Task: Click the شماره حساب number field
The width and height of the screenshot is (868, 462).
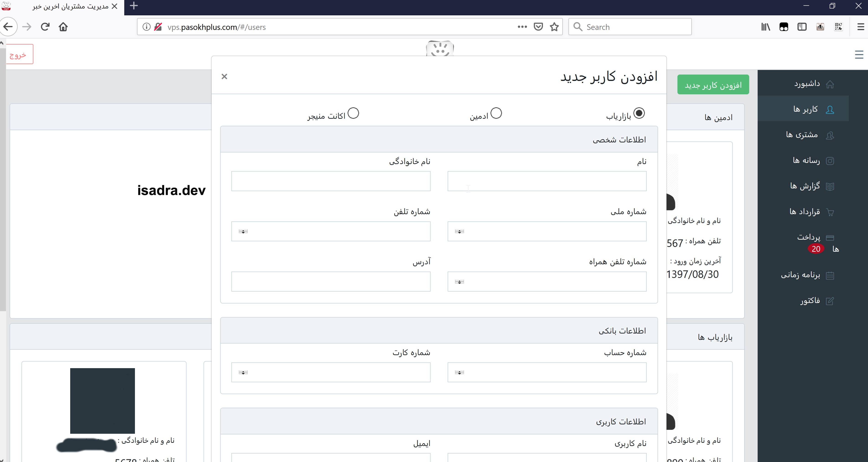Action: tap(547, 372)
